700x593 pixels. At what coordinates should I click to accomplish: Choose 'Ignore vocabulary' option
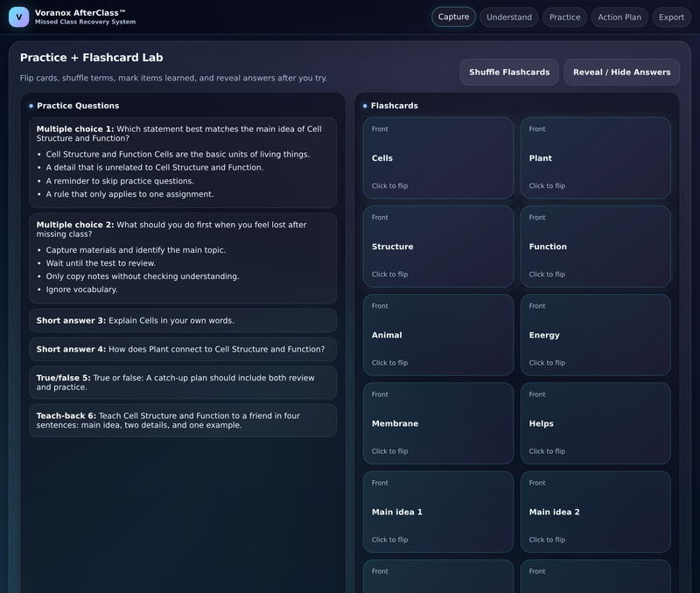coord(81,290)
